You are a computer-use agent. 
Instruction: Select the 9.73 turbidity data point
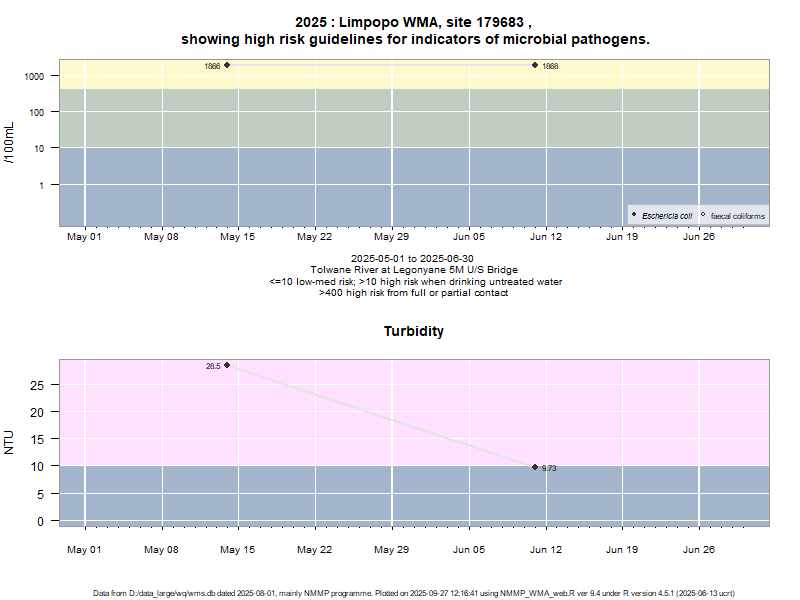(535, 467)
